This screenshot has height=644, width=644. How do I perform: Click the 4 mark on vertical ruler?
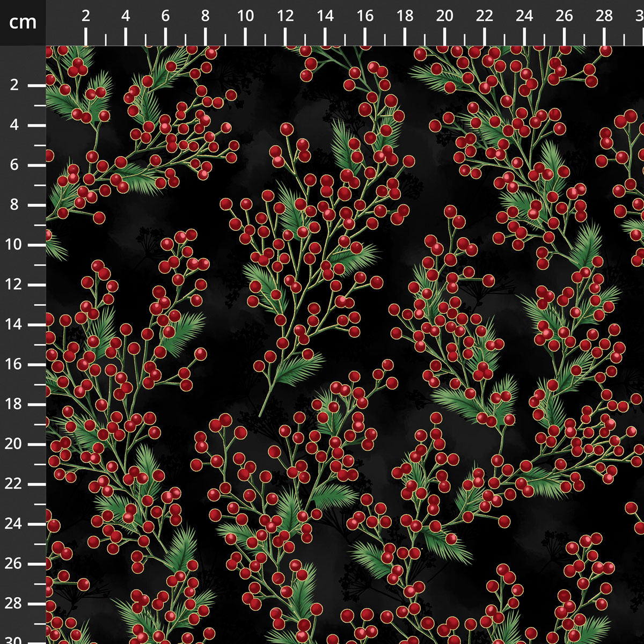[14, 125]
